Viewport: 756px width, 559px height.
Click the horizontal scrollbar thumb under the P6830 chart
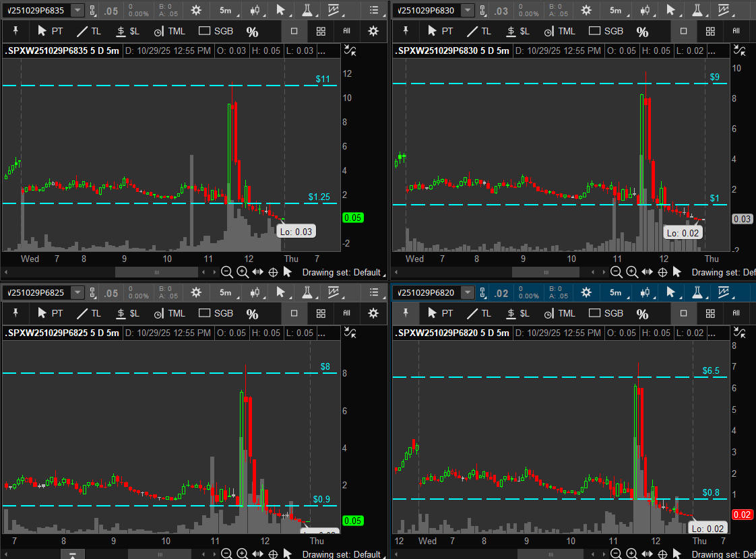pyautogui.click(x=546, y=272)
